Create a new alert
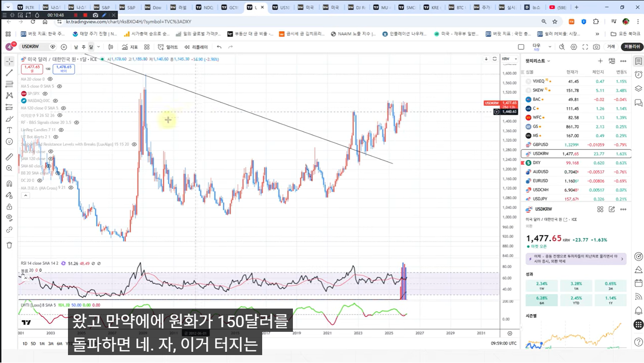644x363 pixels. (x=168, y=47)
